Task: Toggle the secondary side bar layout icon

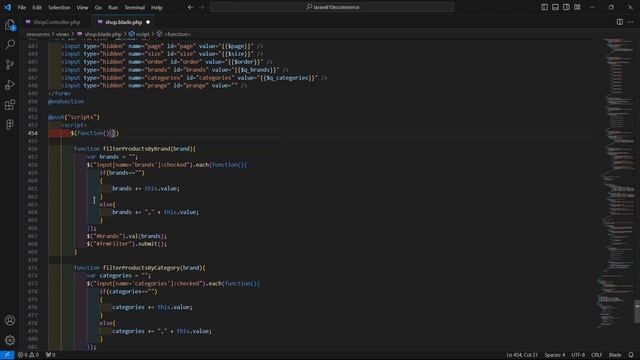Action: click(x=566, y=7)
